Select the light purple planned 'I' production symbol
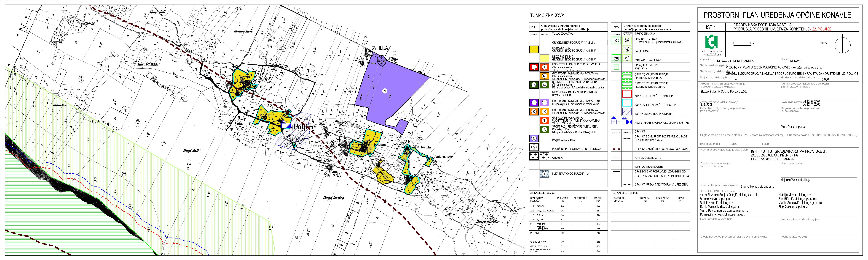This screenshot has height=260, width=868. pyautogui.click(x=544, y=103)
